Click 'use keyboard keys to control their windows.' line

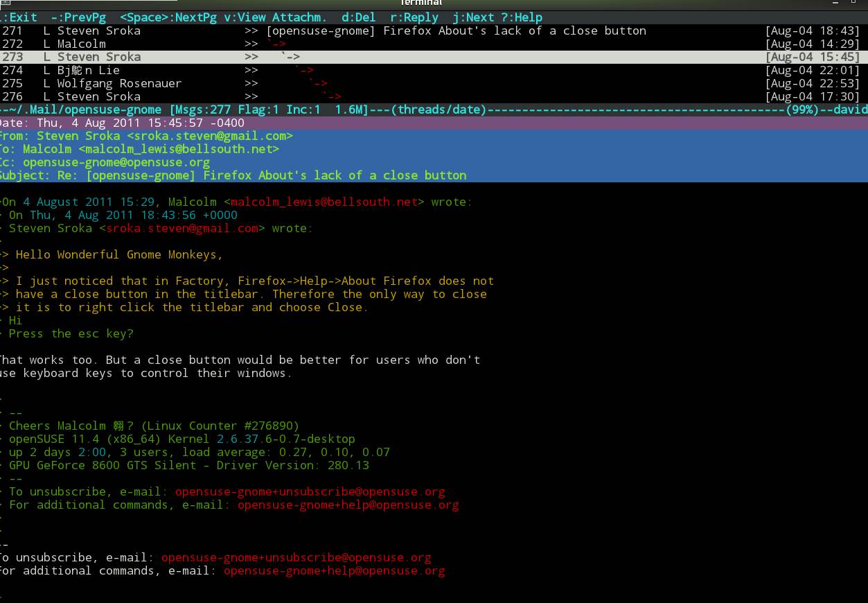(146, 373)
